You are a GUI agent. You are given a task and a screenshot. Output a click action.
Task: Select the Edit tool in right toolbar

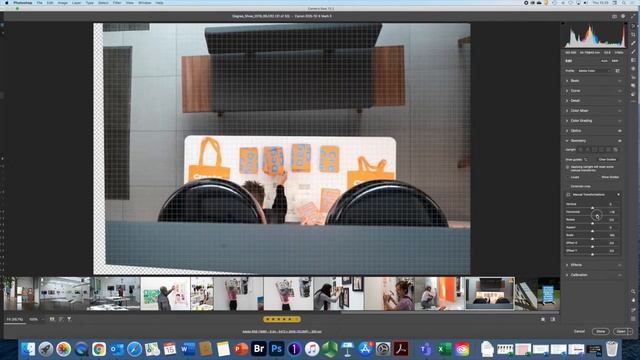click(633, 26)
